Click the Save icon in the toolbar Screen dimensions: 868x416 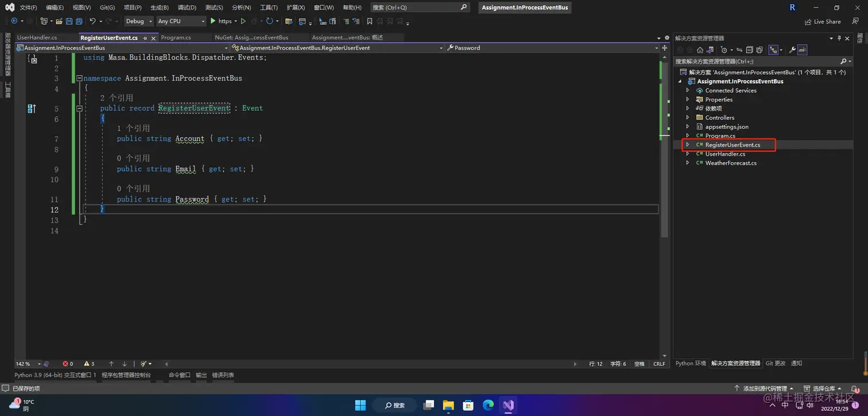tap(69, 21)
